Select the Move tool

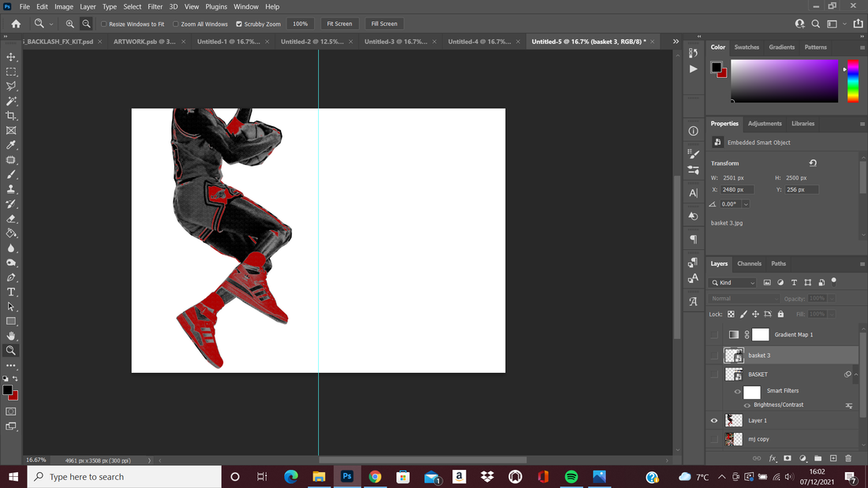pos(11,57)
